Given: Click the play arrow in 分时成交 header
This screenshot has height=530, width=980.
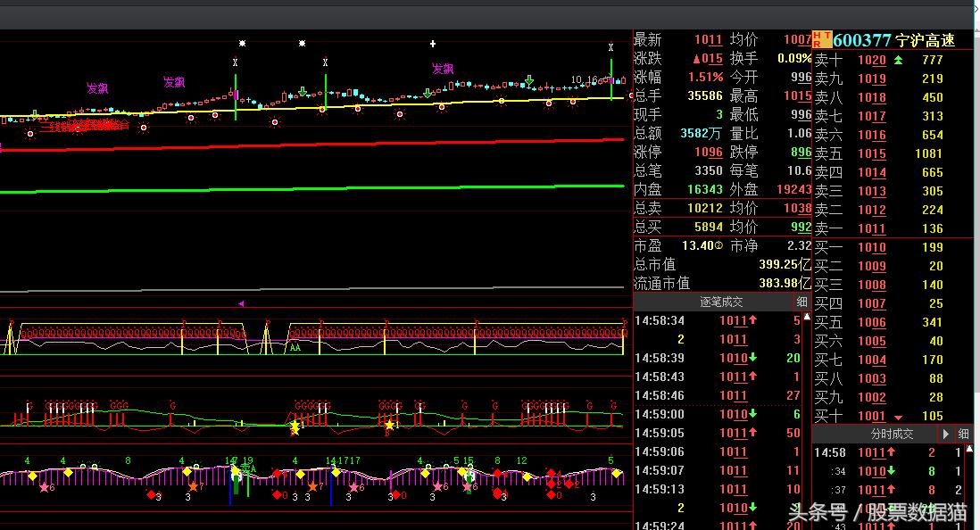Looking at the screenshot, I should click(945, 433).
